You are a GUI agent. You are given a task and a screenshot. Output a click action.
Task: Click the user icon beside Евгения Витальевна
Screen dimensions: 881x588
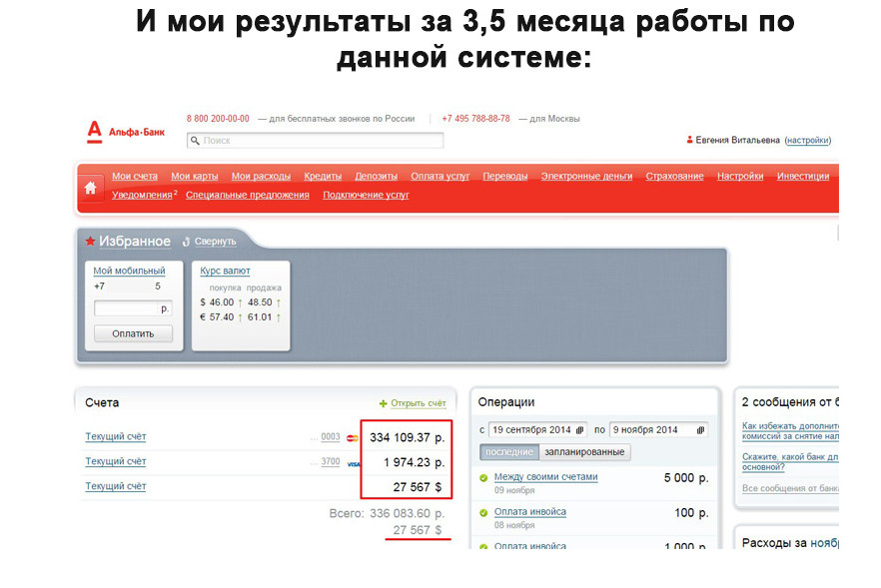coord(689,140)
